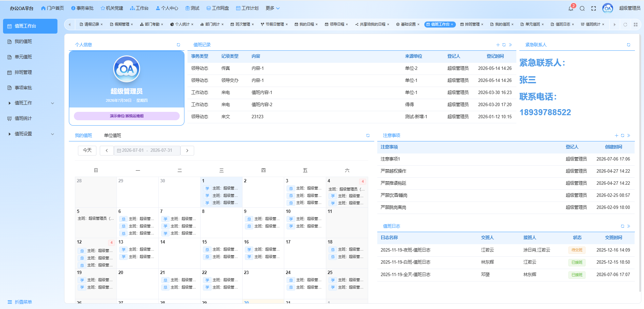Screen dimensions: 644x309
Task: Add a new 注意事项 with plus icon
Action: (x=616, y=135)
